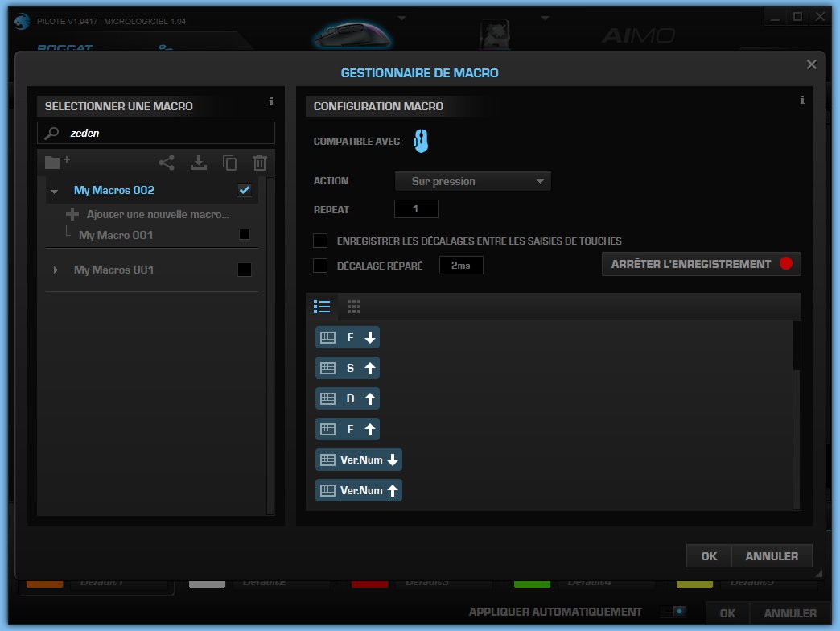Collapse the My Macros 002 folder
The image size is (840, 631).
coord(55,191)
